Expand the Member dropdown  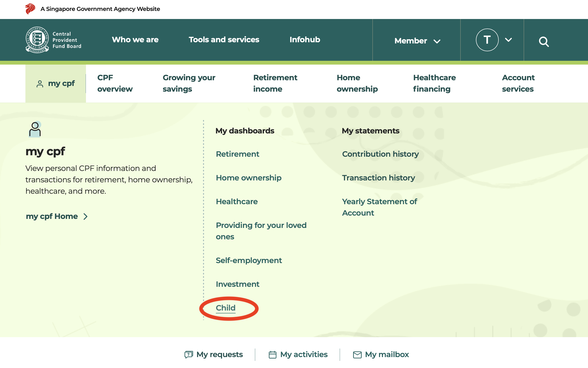(x=417, y=41)
